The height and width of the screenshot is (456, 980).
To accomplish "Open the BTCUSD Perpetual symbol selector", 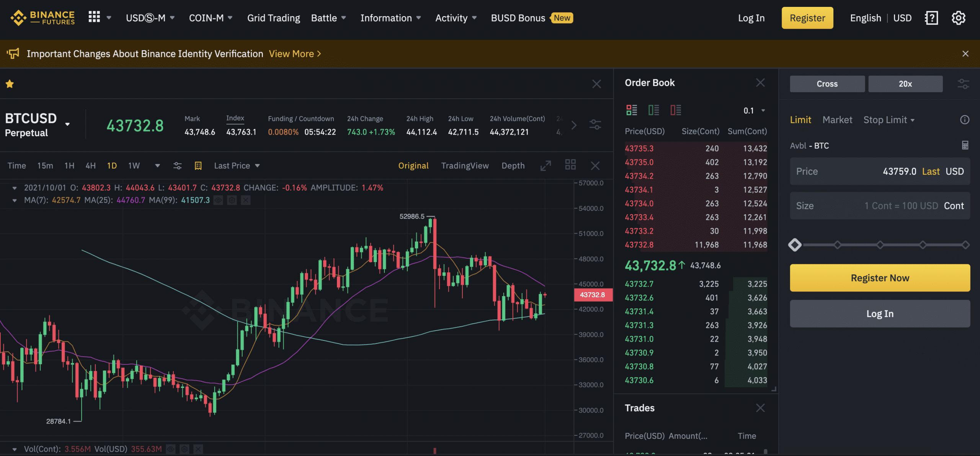I will 37,125.
